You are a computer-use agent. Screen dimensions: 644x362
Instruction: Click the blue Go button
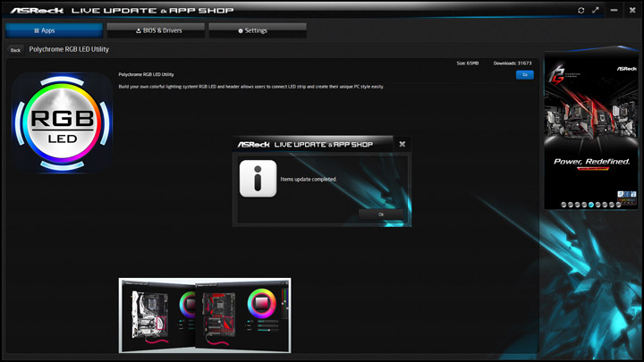(x=524, y=75)
